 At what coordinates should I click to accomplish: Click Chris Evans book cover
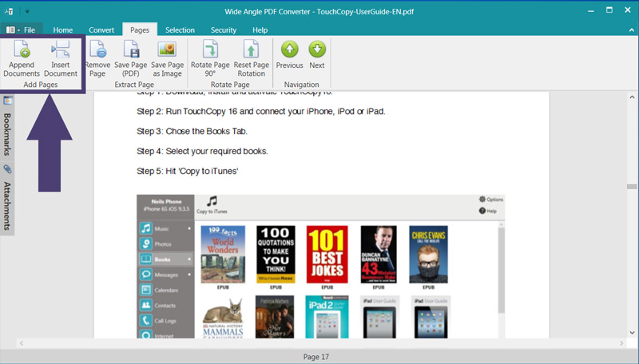(x=428, y=255)
